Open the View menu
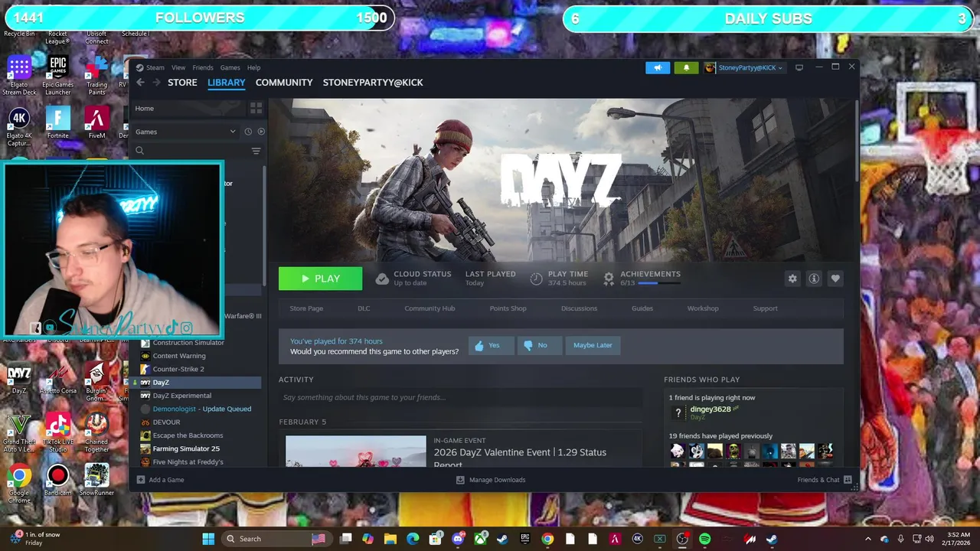The width and height of the screenshot is (980, 551). (x=178, y=67)
